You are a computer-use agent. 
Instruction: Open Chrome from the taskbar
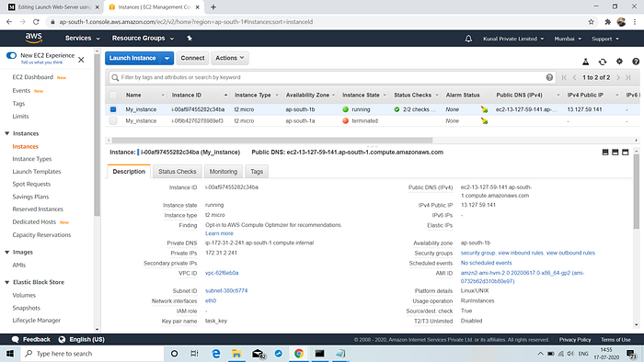[299, 354]
